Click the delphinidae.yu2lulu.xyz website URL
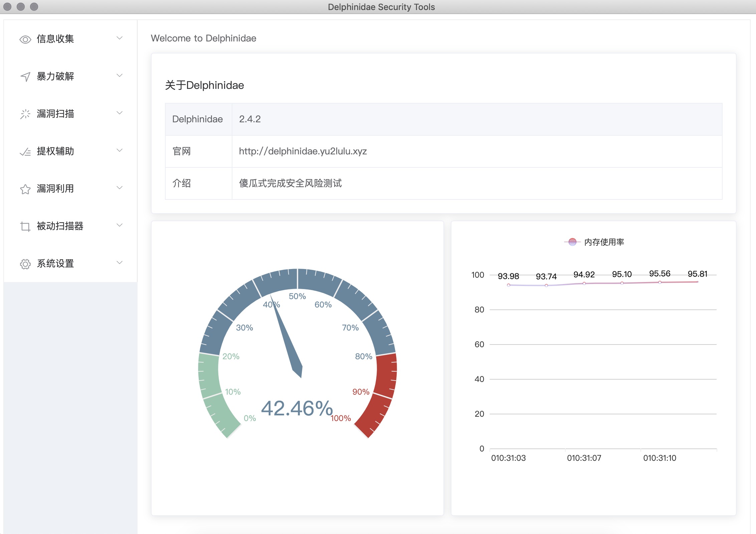The height and width of the screenshot is (534, 756). 303,151
